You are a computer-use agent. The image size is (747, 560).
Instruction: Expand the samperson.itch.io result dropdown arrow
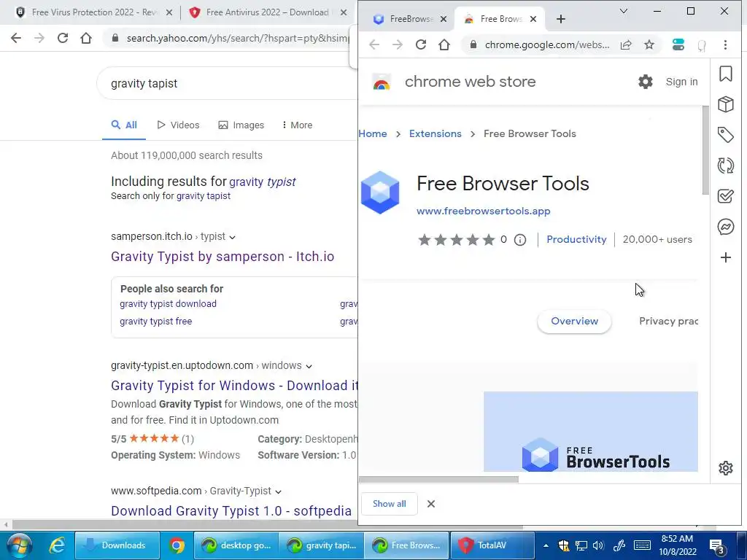coord(232,237)
